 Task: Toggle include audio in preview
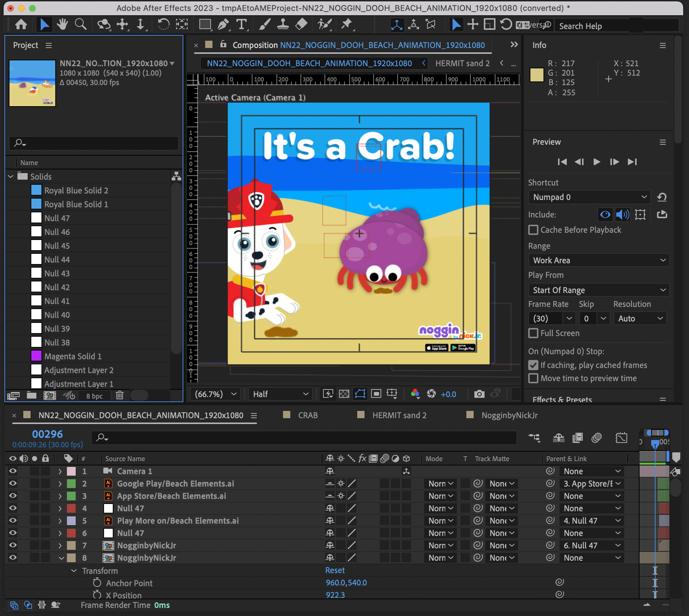click(x=622, y=215)
